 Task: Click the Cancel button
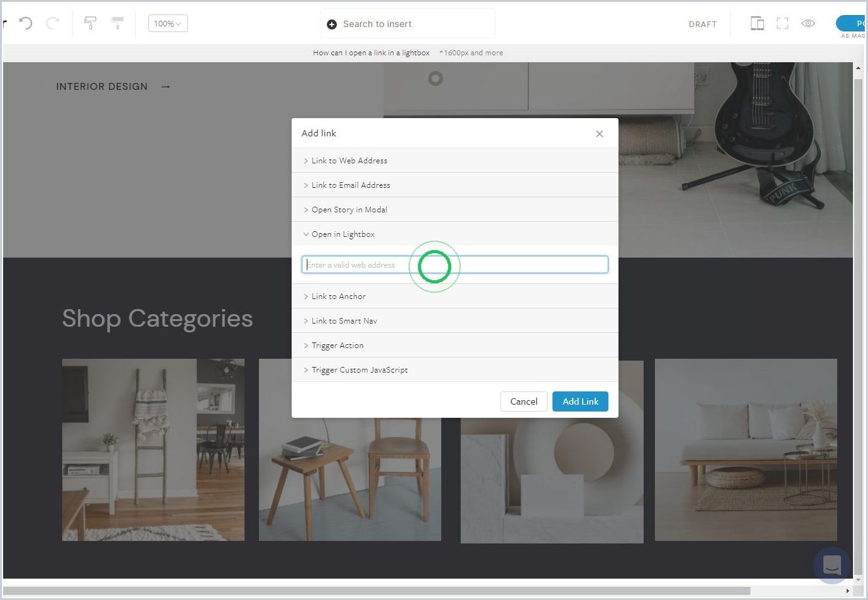click(524, 401)
